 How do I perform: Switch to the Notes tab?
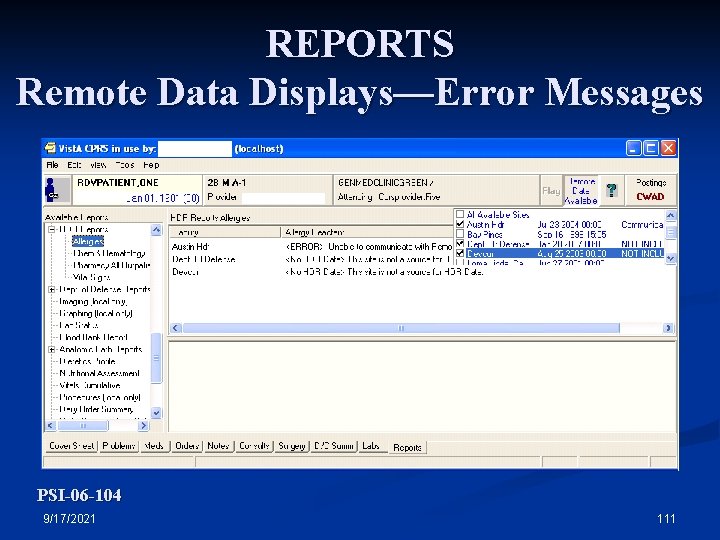click(218, 446)
